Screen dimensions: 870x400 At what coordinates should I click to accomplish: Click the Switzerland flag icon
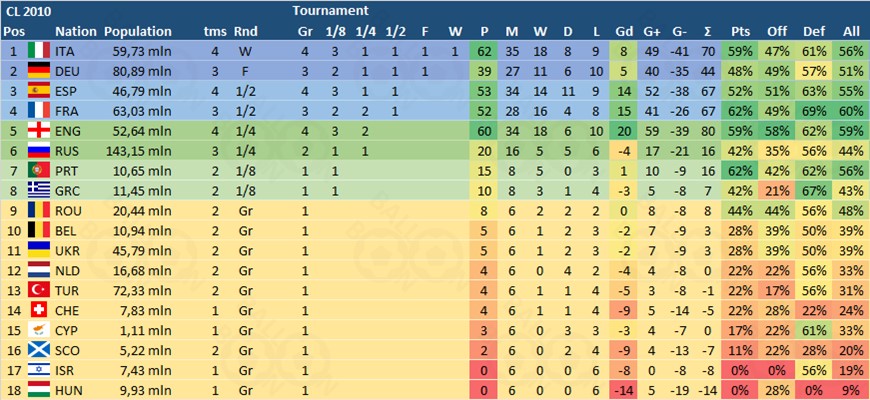point(39,311)
